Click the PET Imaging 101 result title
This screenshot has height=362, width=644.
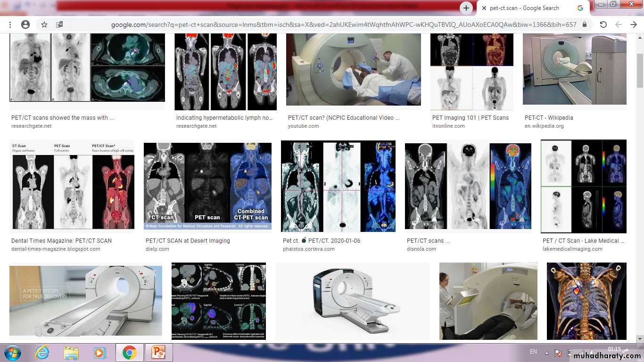tap(470, 118)
